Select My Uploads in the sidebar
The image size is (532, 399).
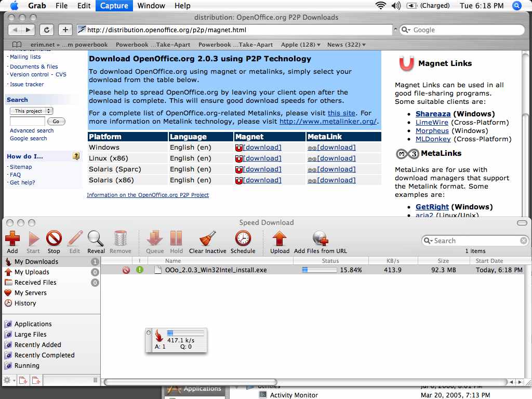click(x=51, y=272)
